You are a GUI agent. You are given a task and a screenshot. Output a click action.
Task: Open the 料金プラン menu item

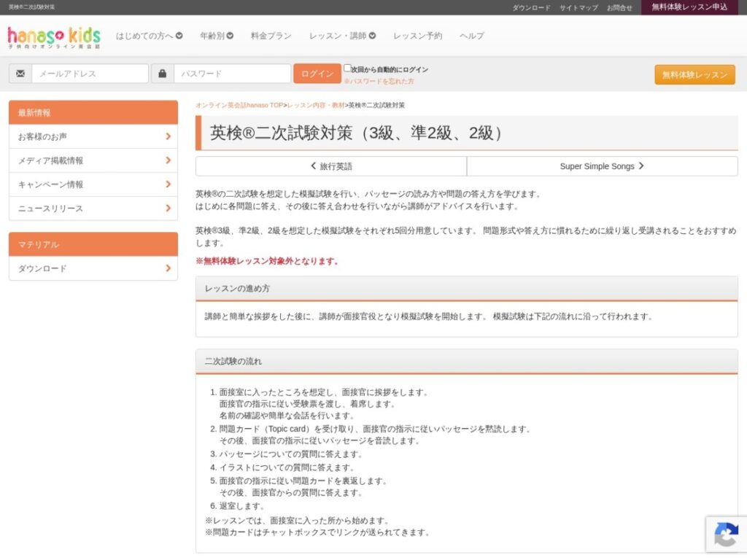pyautogui.click(x=271, y=36)
